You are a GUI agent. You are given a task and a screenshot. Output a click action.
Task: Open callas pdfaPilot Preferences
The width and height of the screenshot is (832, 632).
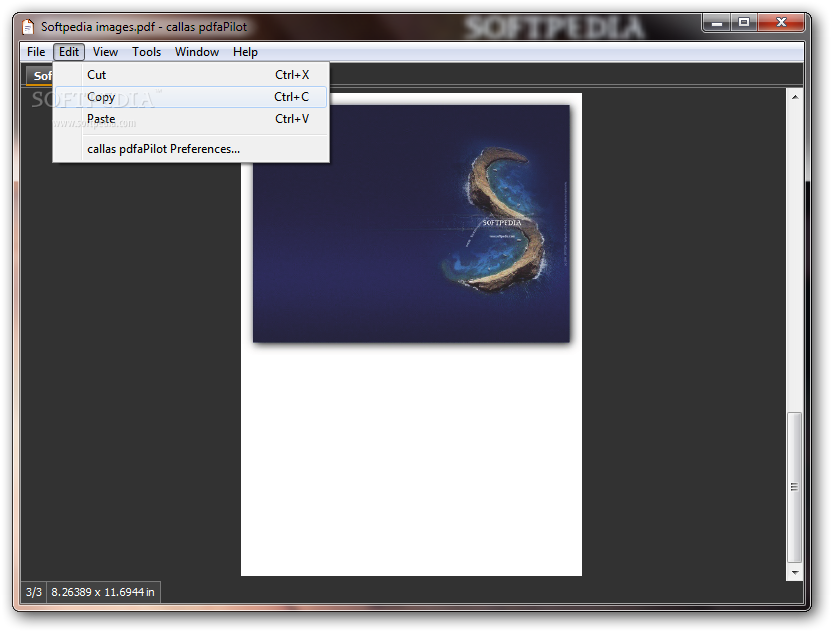[191, 149]
